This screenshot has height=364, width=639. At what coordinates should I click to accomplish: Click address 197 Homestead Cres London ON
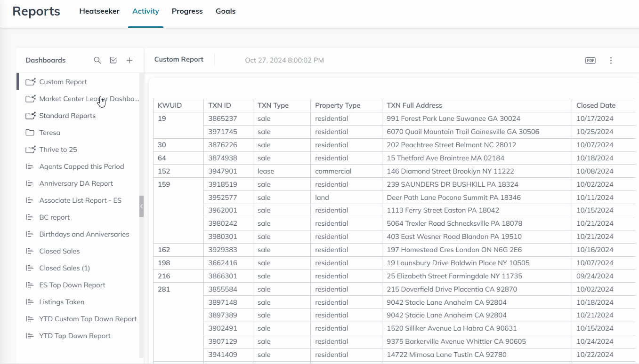coord(477,250)
